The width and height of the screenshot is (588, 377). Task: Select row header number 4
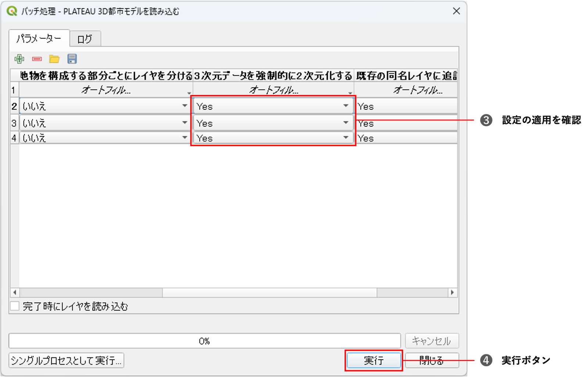point(14,138)
